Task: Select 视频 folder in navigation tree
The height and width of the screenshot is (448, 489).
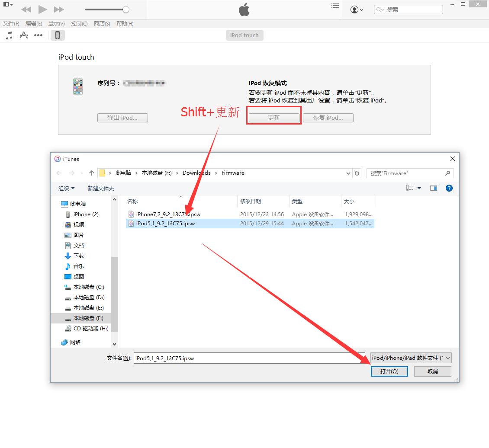Action: (x=74, y=224)
